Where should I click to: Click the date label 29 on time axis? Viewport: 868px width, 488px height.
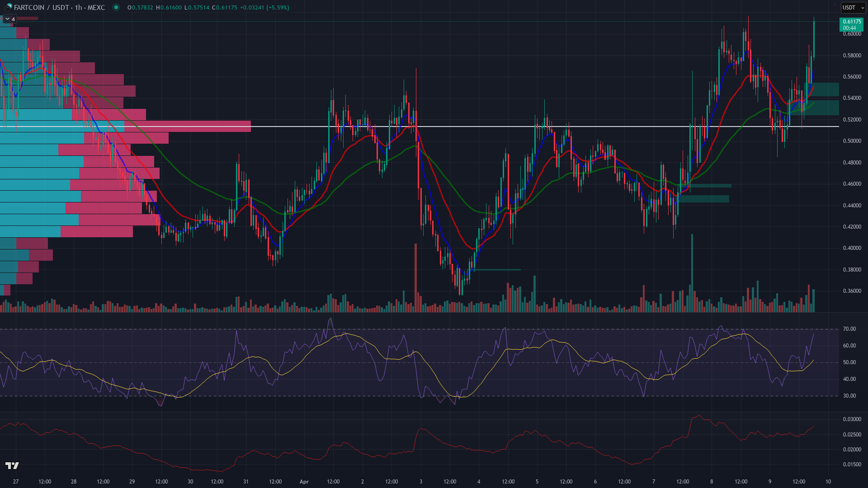[132, 482]
